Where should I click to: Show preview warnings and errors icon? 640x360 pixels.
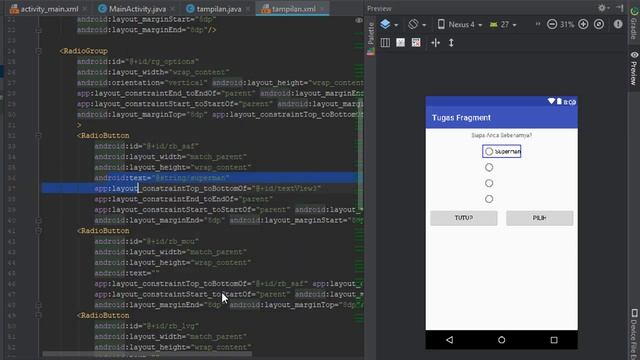tap(618, 24)
